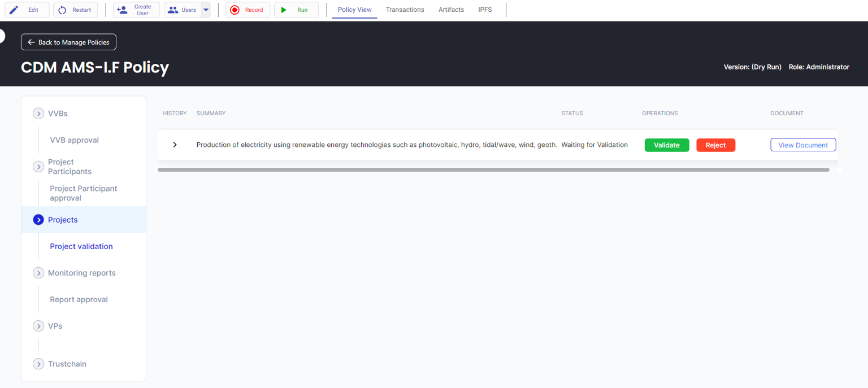This screenshot has width=868, height=388.
Task: Validate the renewable energy project
Action: 666,145
